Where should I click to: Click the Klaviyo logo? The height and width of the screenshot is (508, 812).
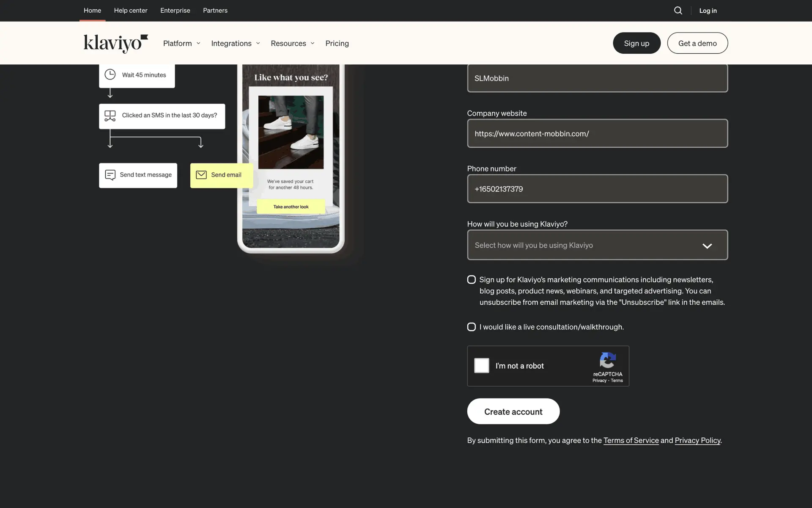click(x=115, y=43)
